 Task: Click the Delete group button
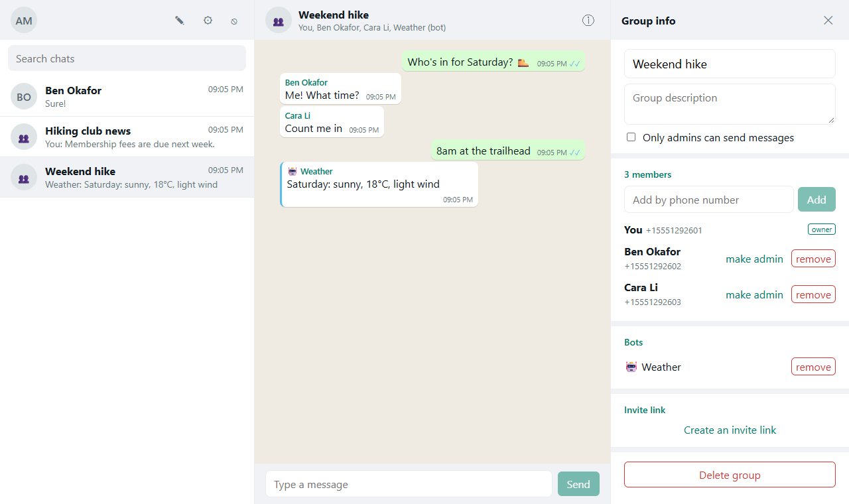(x=730, y=475)
